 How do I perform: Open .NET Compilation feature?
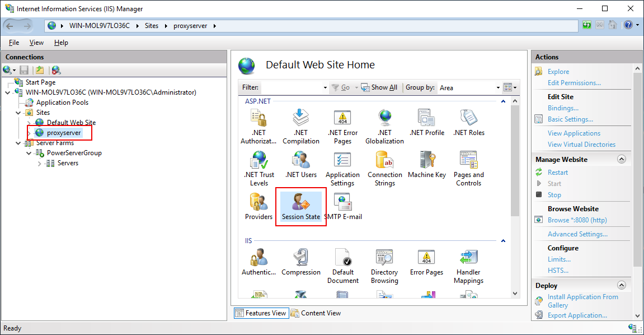click(x=300, y=127)
